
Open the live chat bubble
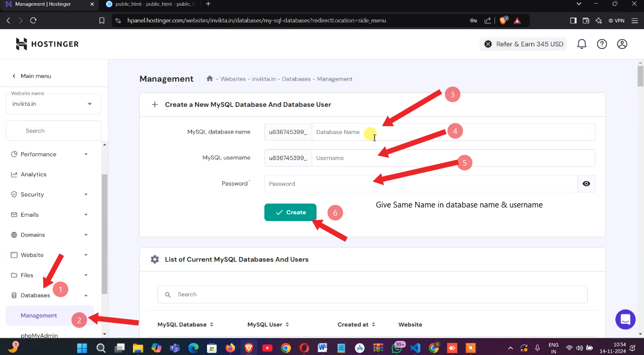tap(625, 320)
